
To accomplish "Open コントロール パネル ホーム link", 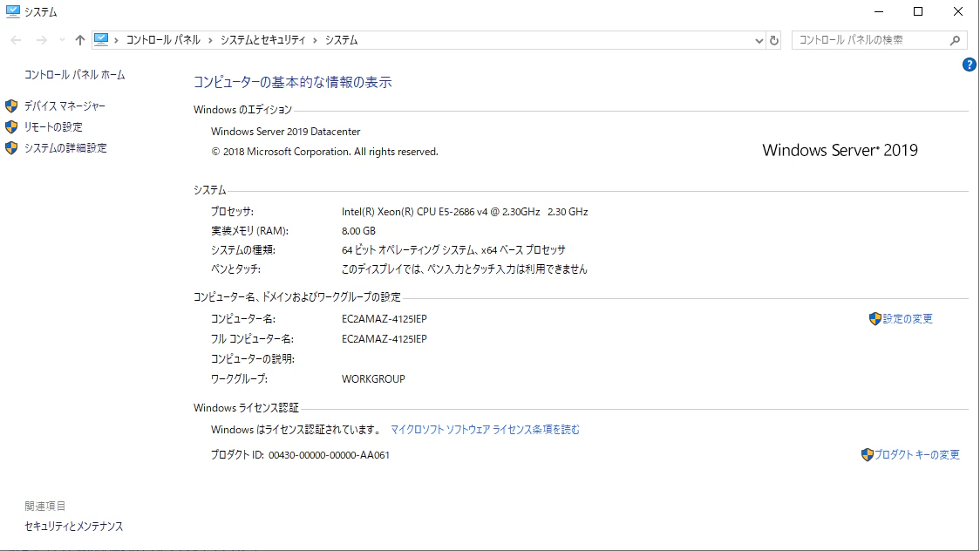I will [74, 74].
